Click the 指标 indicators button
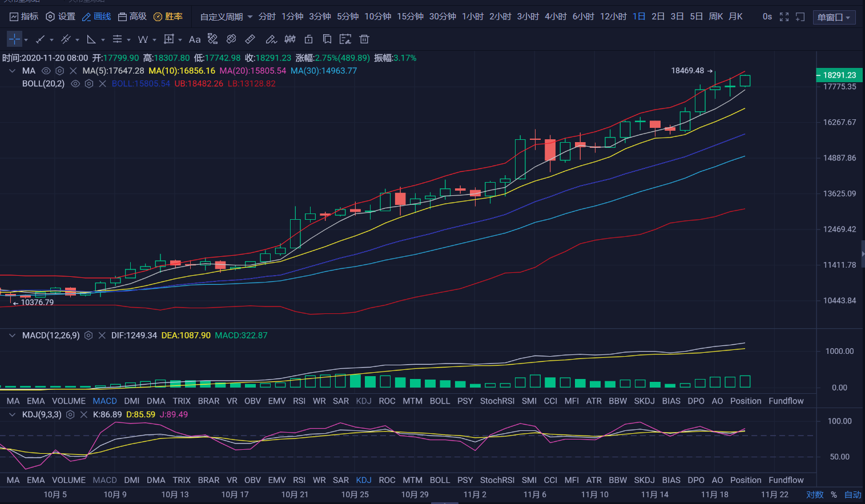The height and width of the screenshot is (504, 865). pyautogui.click(x=24, y=17)
